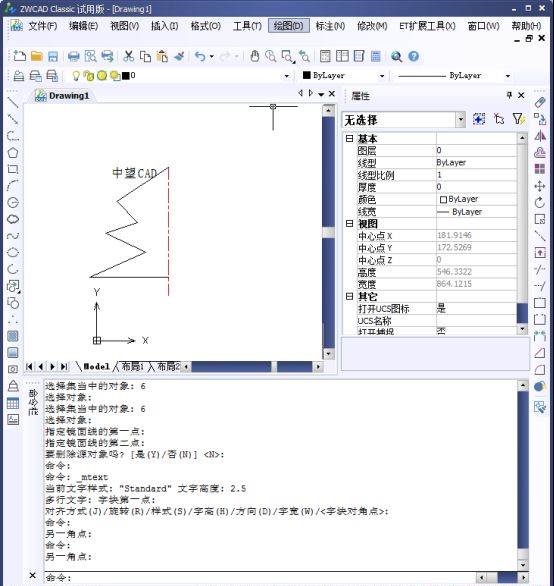554x586 pixels.
Task: Switch to the 布局1 layout tab
Action: point(132,367)
